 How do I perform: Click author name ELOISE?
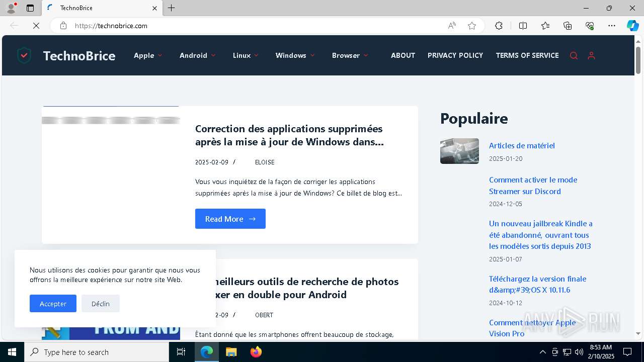pos(265,162)
